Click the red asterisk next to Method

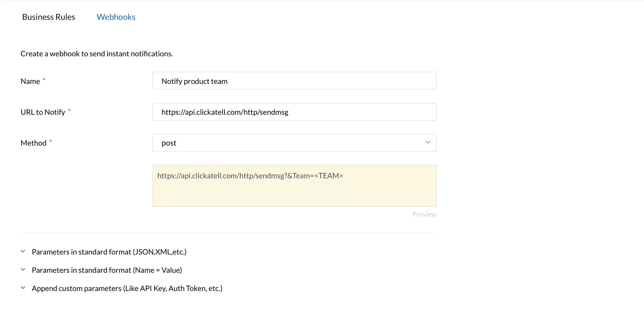pyautogui.click(x=51, y=141)
